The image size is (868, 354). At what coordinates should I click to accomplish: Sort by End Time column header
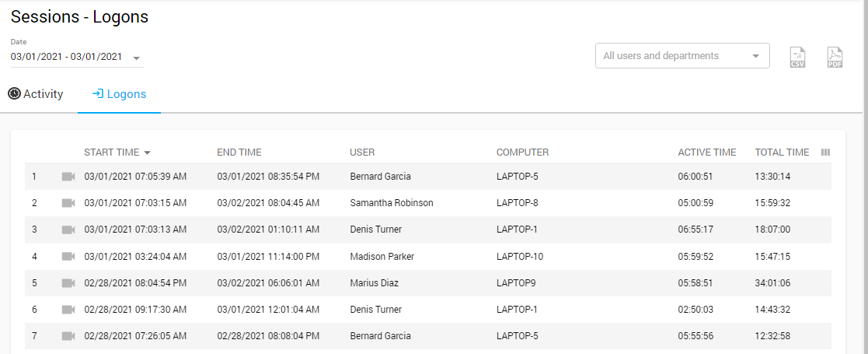tap(239, 152)
